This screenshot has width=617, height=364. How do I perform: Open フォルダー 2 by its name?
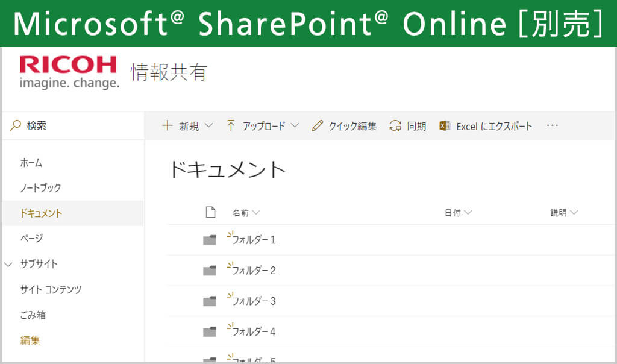point(254,271)
